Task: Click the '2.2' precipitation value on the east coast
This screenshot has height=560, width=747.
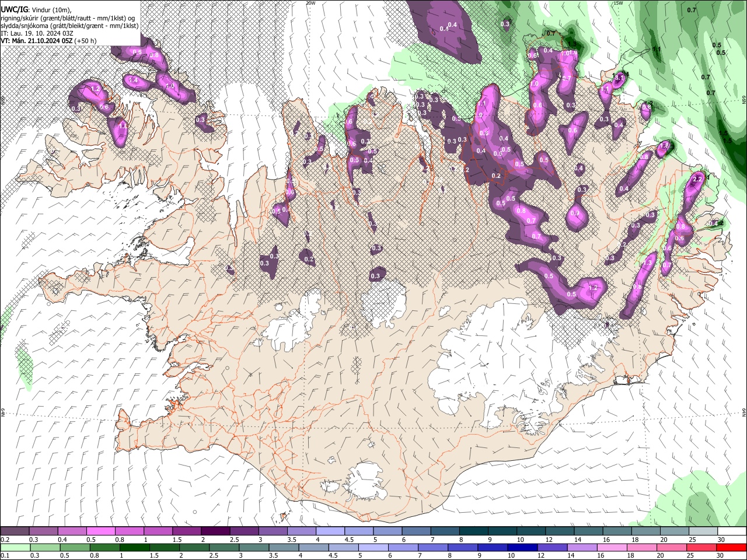Action: pos(696,180)
